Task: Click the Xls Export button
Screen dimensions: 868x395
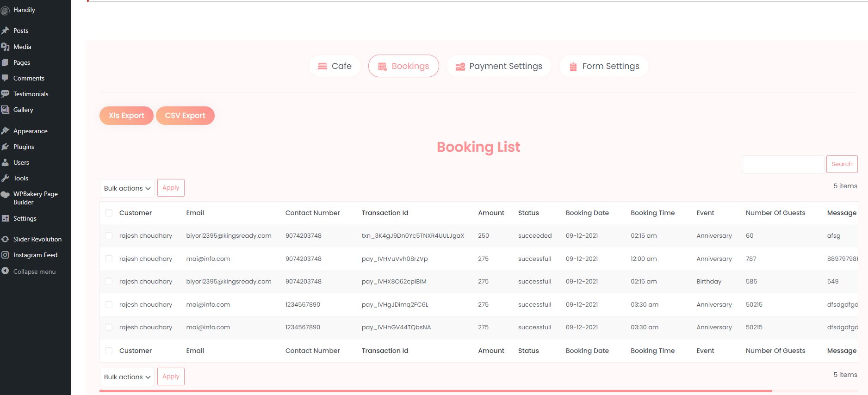Action: [126, 116]
